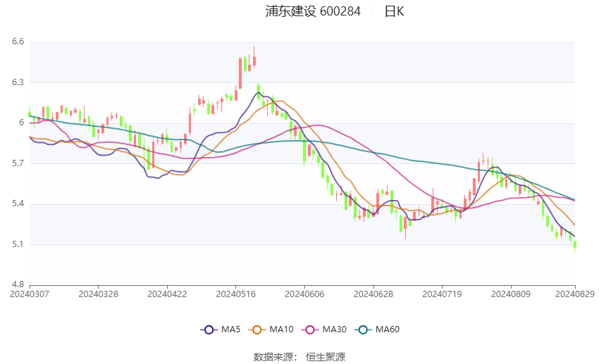Image resolution: width=599 pixels, height=364 pixels.
Task: Click the x-axis date 20240307
Action: tap(30, 294)
